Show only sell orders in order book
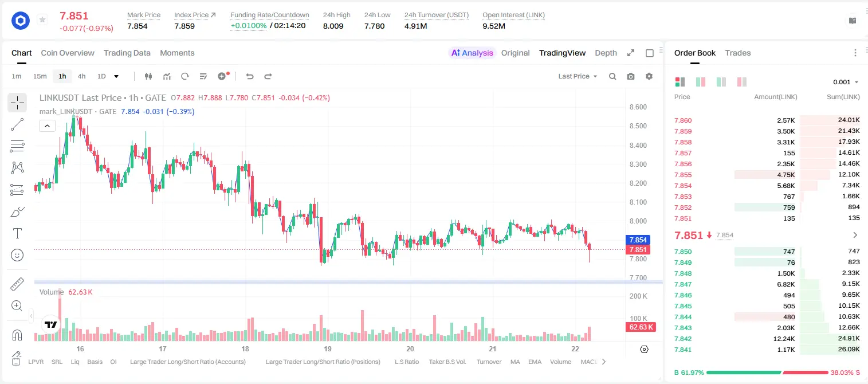Viewport: 868px width, 384px height. pyautogui.click(x=742, y=82)
